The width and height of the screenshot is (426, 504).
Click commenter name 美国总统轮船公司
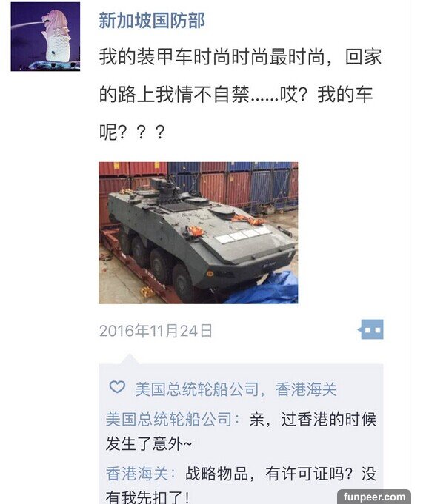pyautogui.click(x=169, y=419)
